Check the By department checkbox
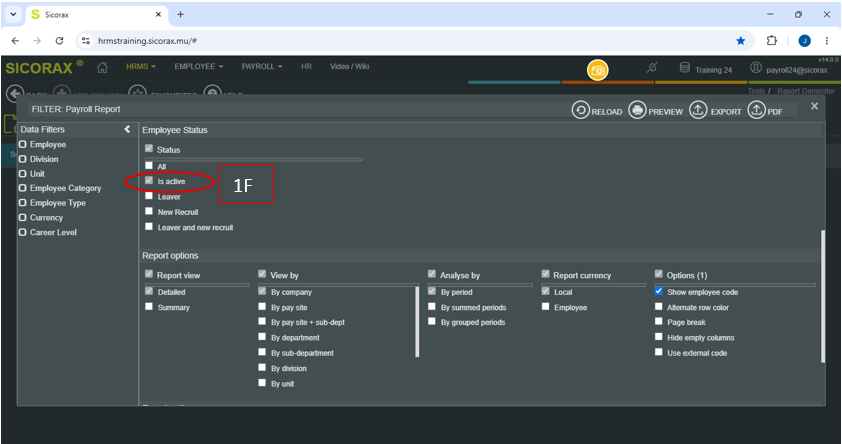The height and width of the screenshot is (444, 842). tap(262, 337)
